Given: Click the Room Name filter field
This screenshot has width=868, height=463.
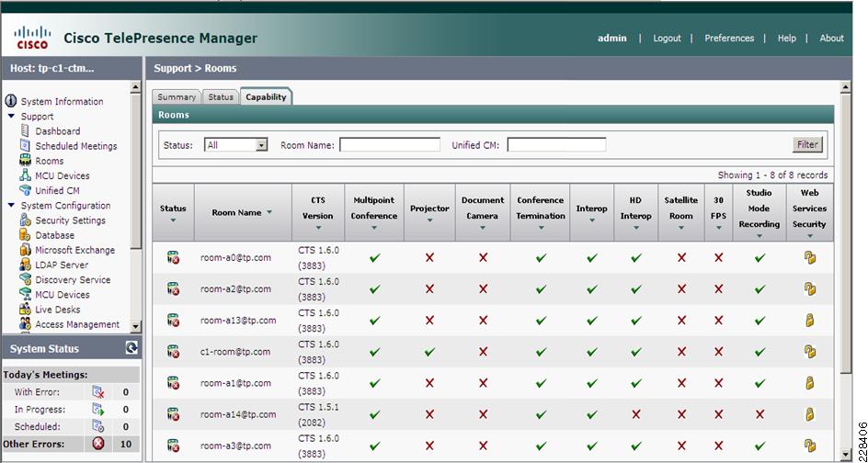Looking at the screenshot, I should (x=390, y=145).
